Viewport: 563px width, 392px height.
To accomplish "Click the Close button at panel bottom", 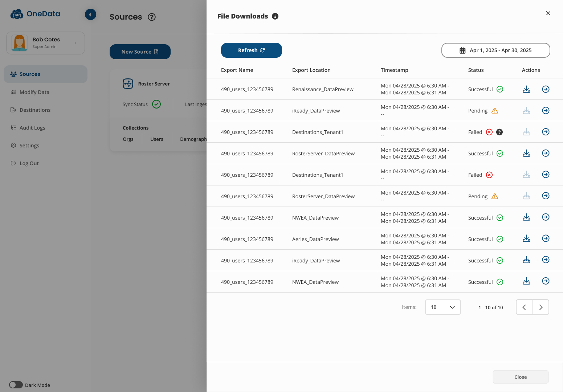I will tap(520, 377).
